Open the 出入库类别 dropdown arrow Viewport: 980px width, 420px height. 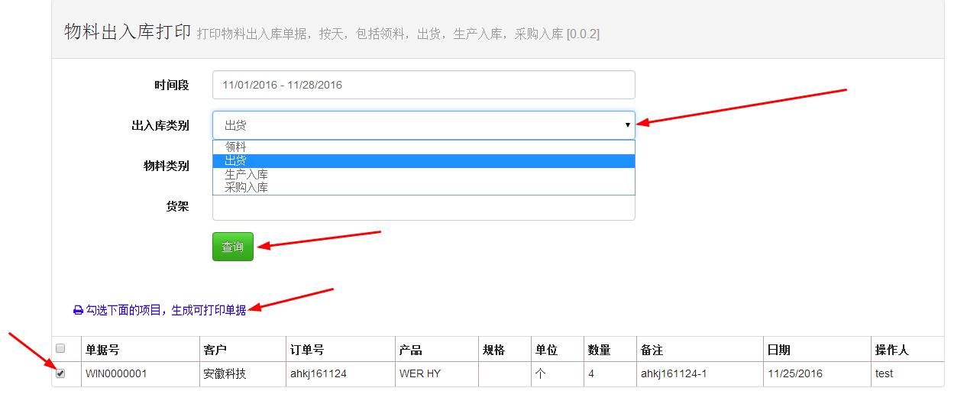[x=627, y=125]
